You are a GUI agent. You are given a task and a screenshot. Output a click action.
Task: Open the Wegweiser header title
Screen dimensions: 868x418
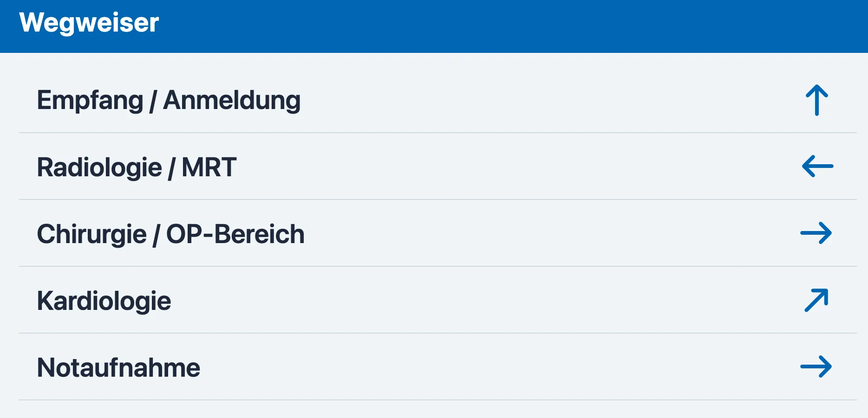pos(89,23)
